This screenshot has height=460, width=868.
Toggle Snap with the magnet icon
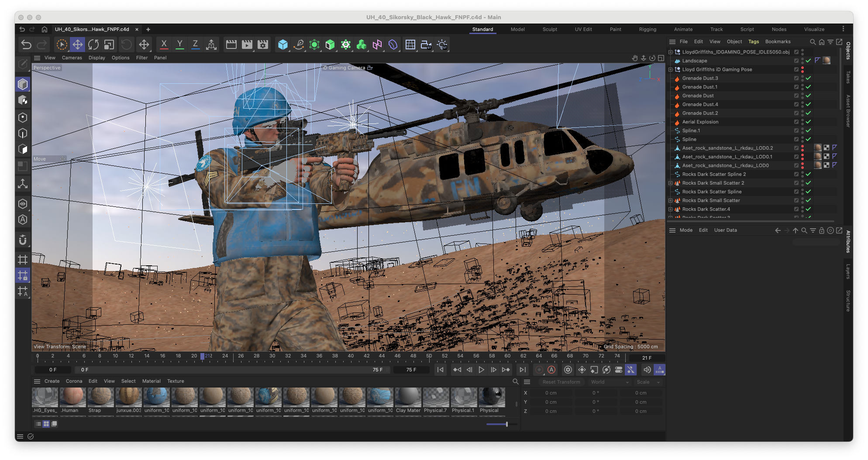(x=23, y=240)
